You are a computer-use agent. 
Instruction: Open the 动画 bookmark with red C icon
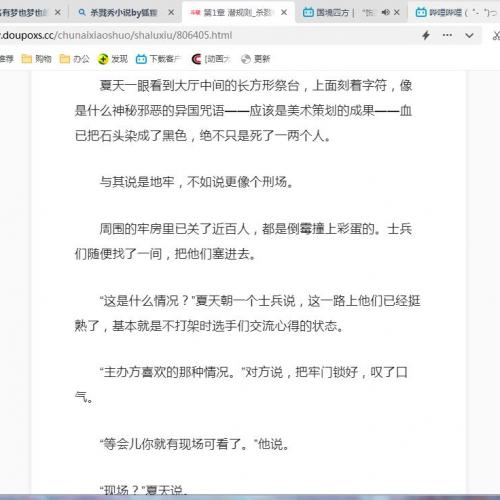[211, 59]
